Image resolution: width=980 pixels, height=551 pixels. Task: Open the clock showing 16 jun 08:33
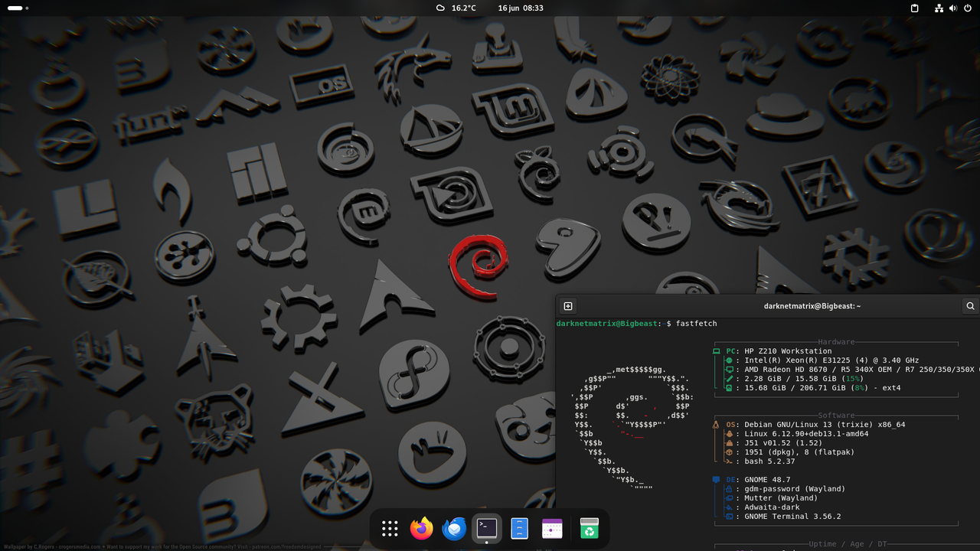coord(521,8)
